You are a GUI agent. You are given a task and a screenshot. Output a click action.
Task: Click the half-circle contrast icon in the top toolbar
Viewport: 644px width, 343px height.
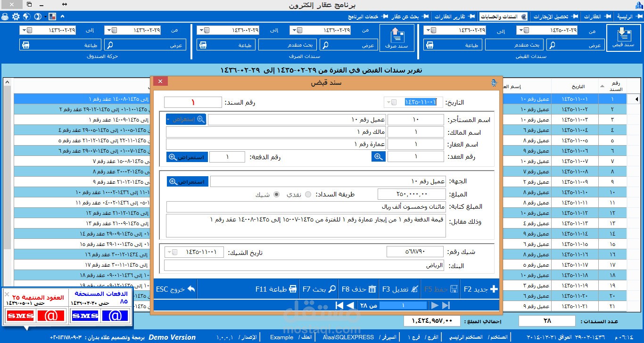coord(38,16)
